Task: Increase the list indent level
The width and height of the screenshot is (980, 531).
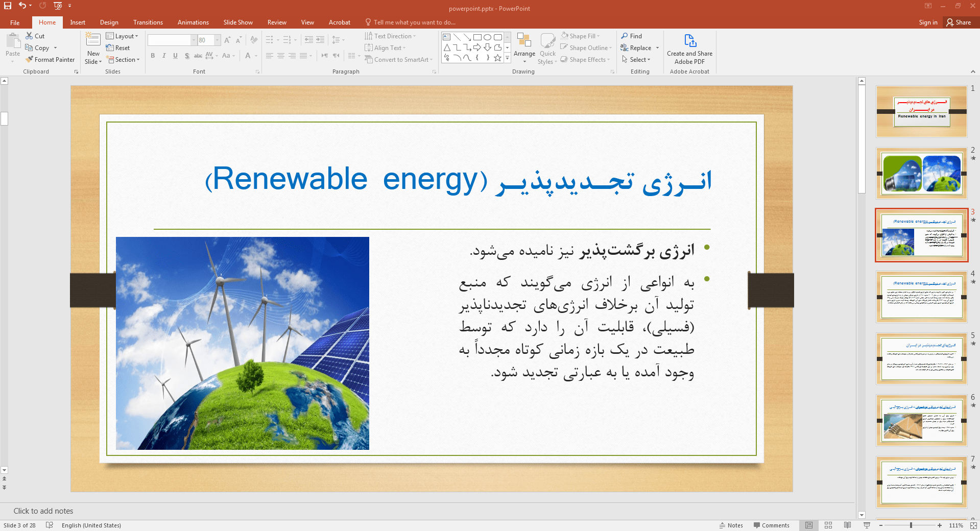Action: tap(320, 40)
